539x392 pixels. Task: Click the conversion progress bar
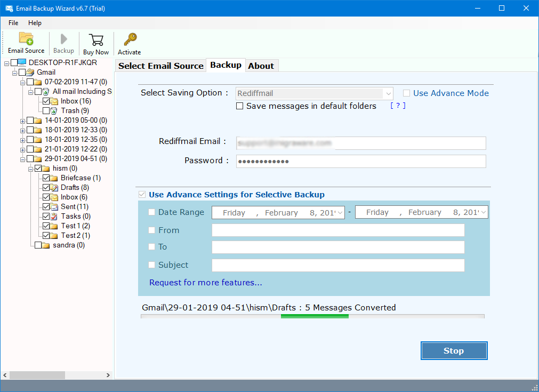pyautogui.click(x=312, y=316)
